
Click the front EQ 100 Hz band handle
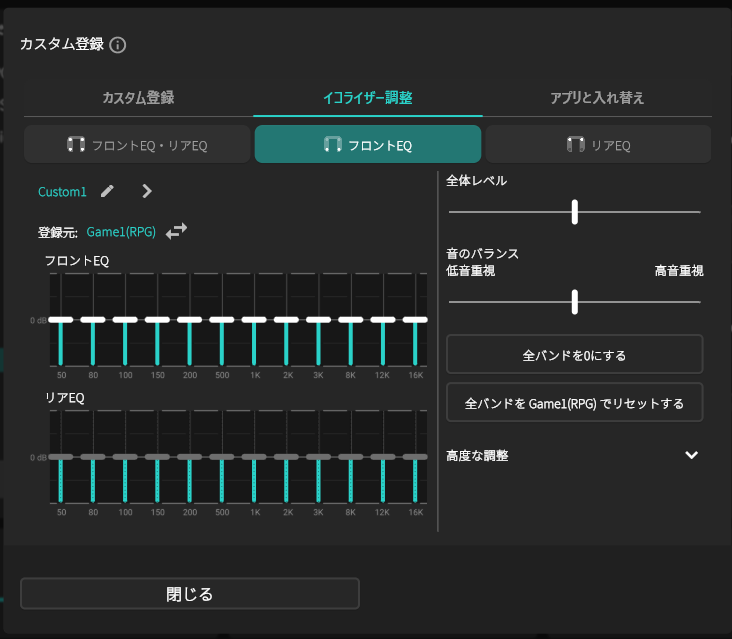pyautogui.click(x=125, y=320)
